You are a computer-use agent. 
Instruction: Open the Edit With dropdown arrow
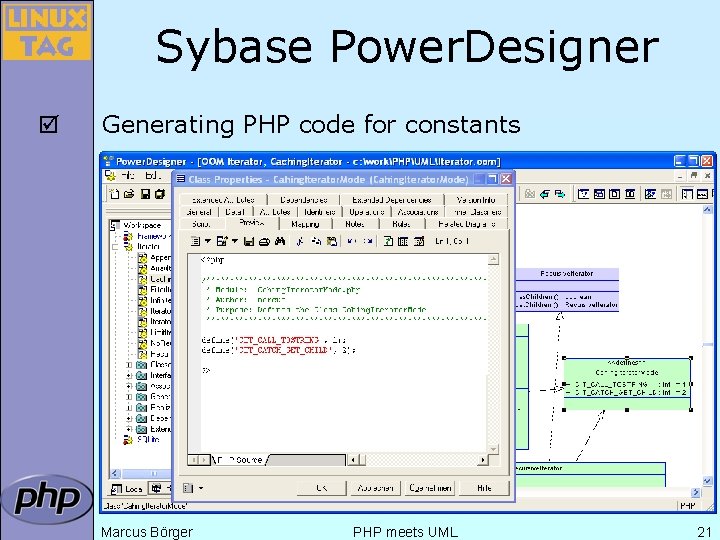235,242
